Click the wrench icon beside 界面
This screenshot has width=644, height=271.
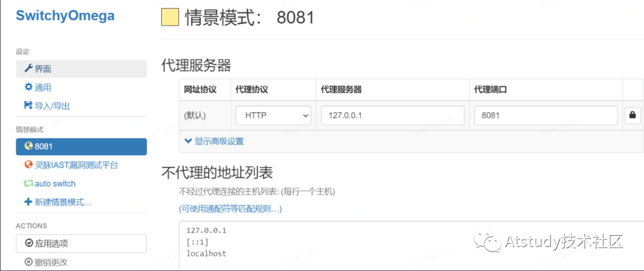click(29, 69)
